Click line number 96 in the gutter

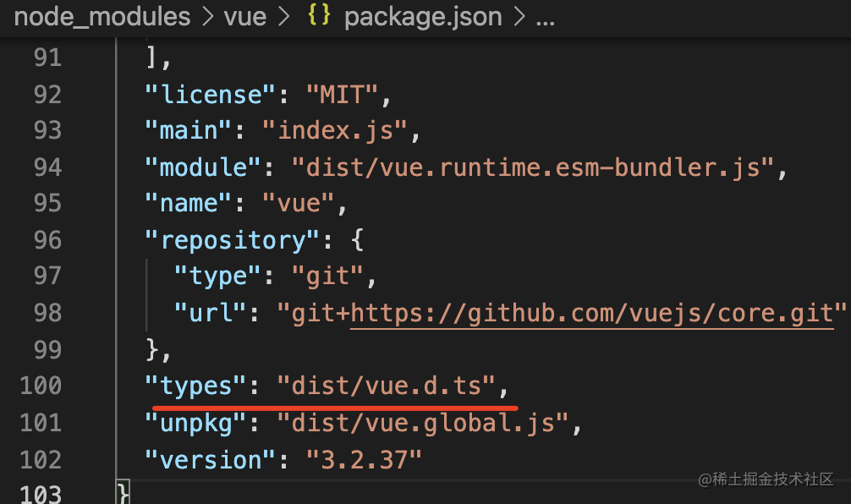tap(47, 240)
